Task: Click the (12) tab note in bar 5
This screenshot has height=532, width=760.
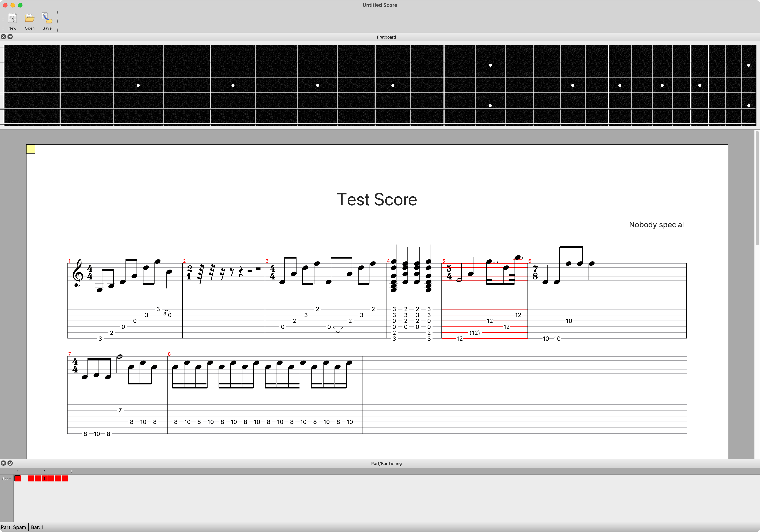Action: click(474, 333)
